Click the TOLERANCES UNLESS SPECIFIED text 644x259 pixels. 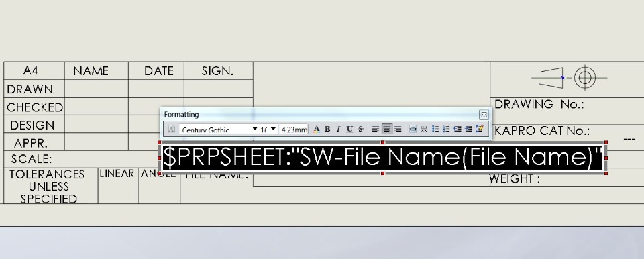[x=47, y=187]
